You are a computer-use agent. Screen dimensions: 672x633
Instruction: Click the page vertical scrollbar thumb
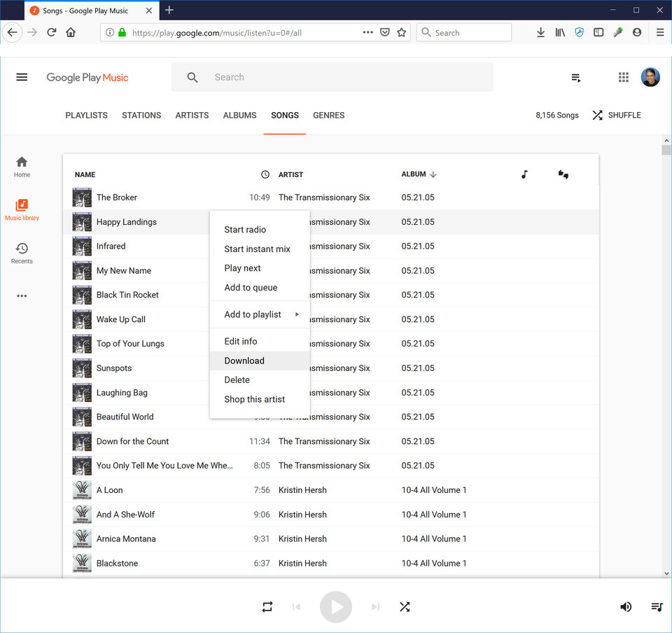pyautogui.click(x=666, y=150)
